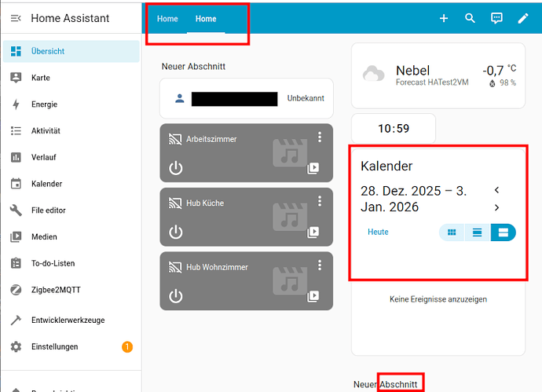The height and width of the screenshot is (392, 542).
Task: Open the Hub Wohnzimmer three-dot menu
Action: point(320,266)
